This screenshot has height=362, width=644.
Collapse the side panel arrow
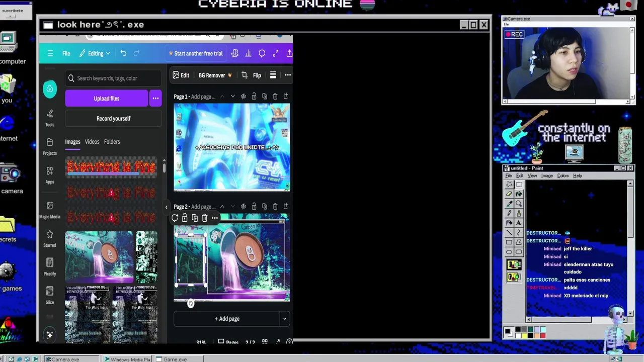tap(166, 207)
